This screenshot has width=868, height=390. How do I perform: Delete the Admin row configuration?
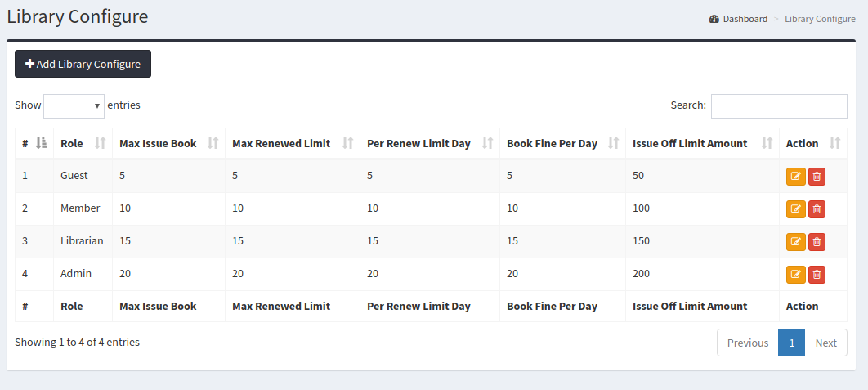pyautogui.click(x=817, y=275)
